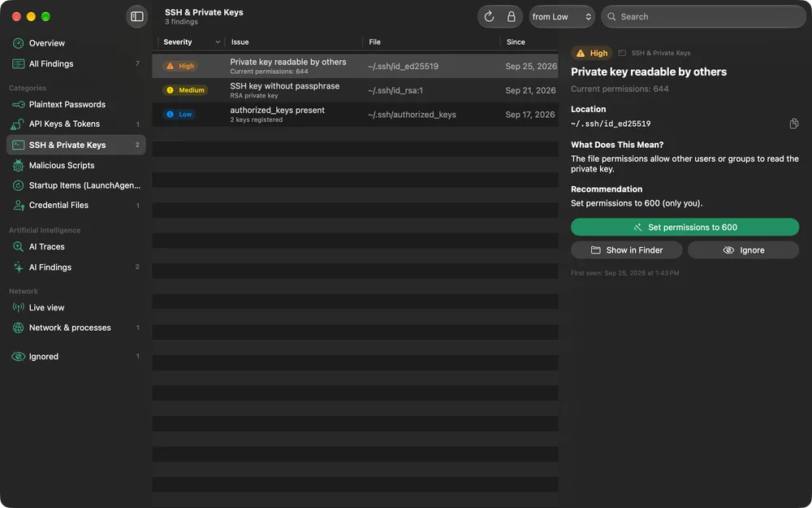Select All Findings in sidebar
812x508 pixels.
tap(76, 63)
